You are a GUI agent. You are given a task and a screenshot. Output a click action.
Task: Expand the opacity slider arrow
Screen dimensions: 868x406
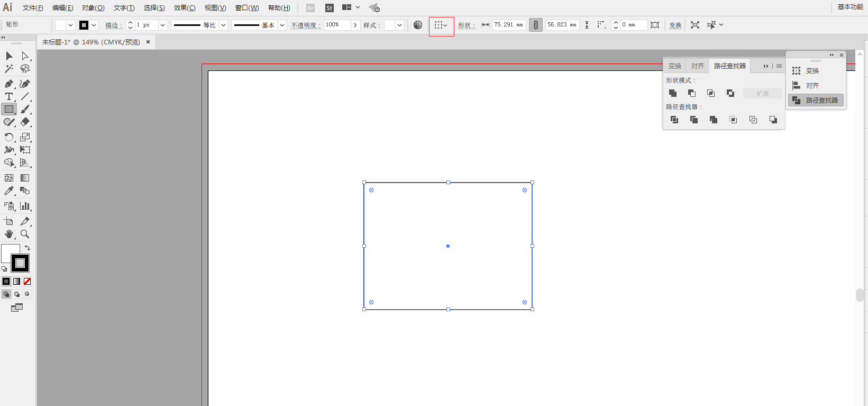pyautogui.click(x=355, y=25)
